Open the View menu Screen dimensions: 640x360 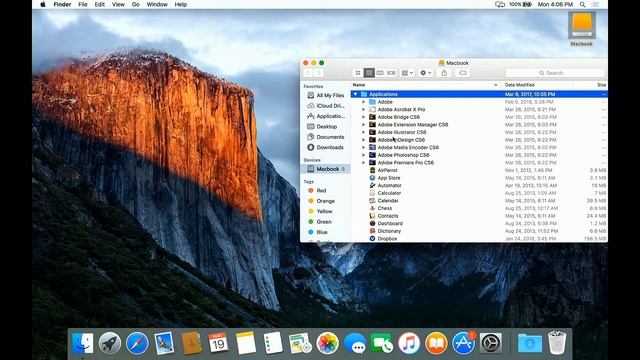tap(118, 4)
